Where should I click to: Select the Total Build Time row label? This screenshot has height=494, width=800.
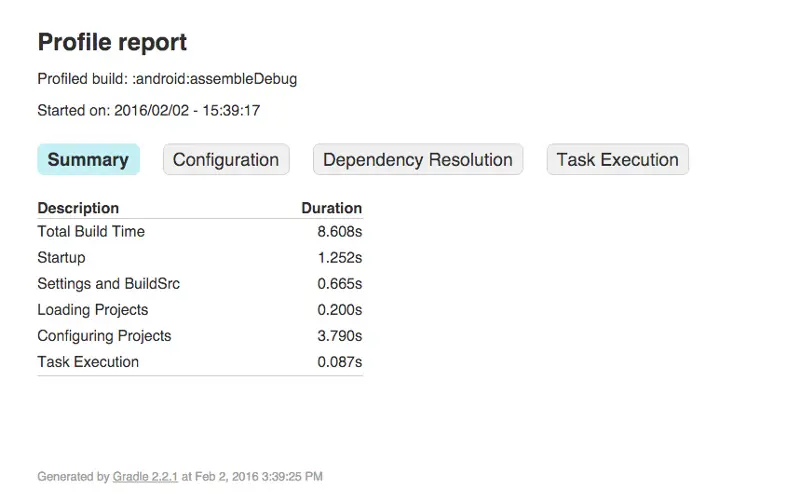[91, 231]
